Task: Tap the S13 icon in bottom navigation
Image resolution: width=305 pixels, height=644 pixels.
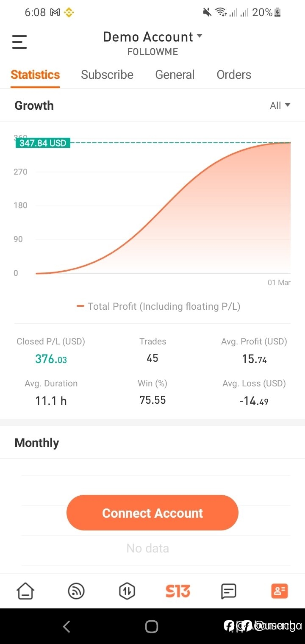Action: tap(178, 591)
